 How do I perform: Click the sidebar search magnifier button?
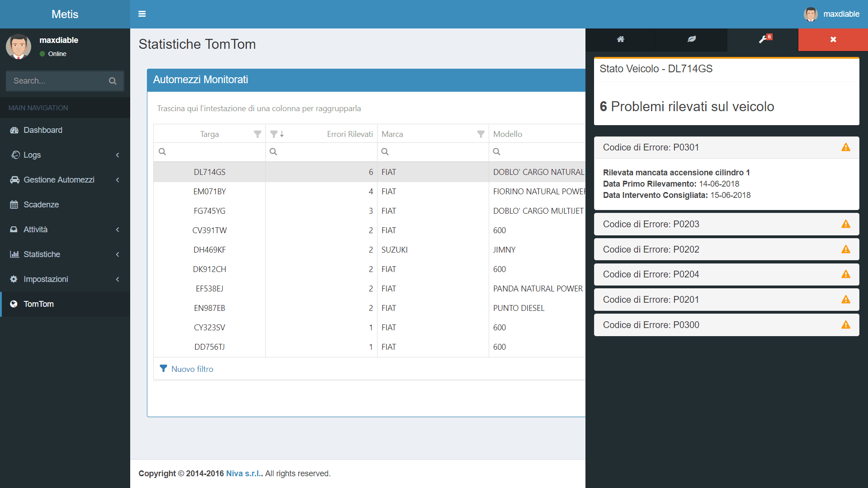113,81
